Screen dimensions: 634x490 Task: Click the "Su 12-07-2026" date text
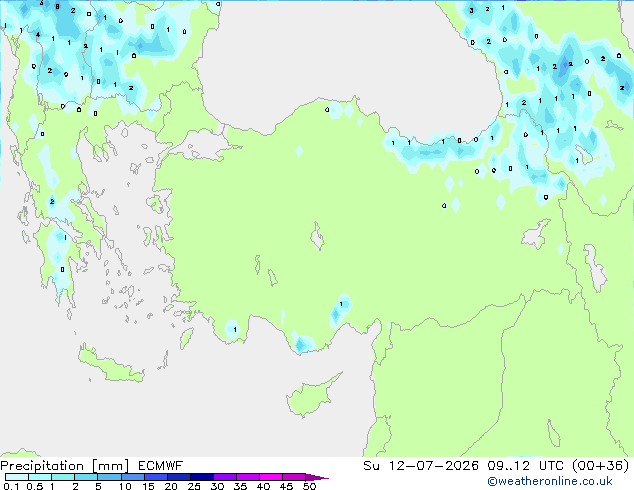(x=421, y=466)
